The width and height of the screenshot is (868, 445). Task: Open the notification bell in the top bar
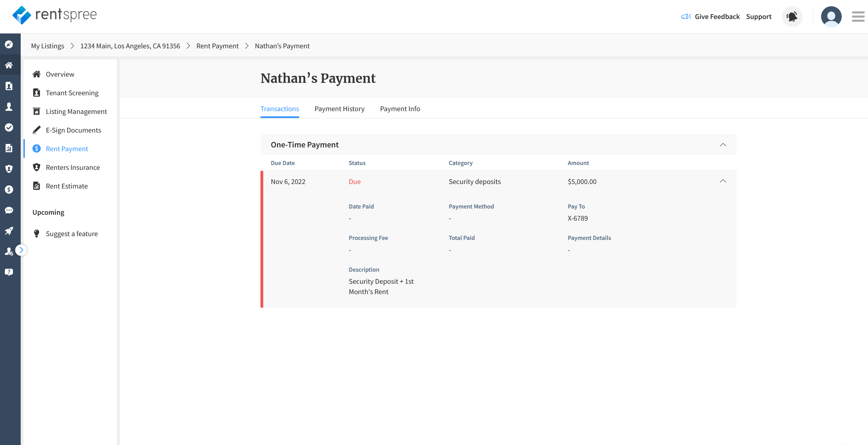coord(792,16)
